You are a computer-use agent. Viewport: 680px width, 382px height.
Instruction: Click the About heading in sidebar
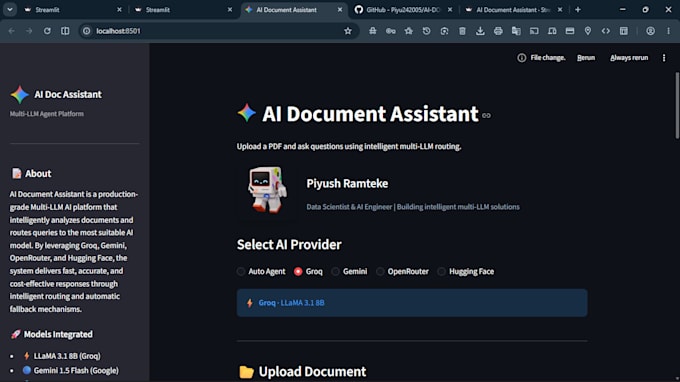(x=38, y=173)
